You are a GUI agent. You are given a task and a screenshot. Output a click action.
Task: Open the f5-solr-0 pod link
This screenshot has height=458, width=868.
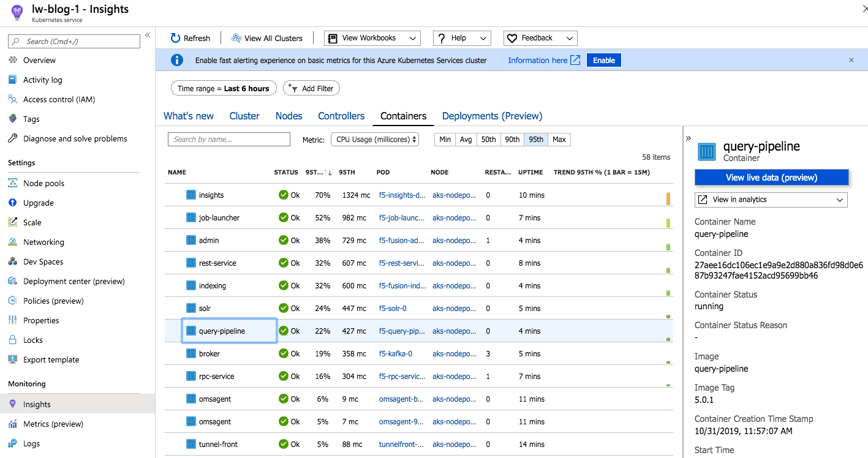393,308
